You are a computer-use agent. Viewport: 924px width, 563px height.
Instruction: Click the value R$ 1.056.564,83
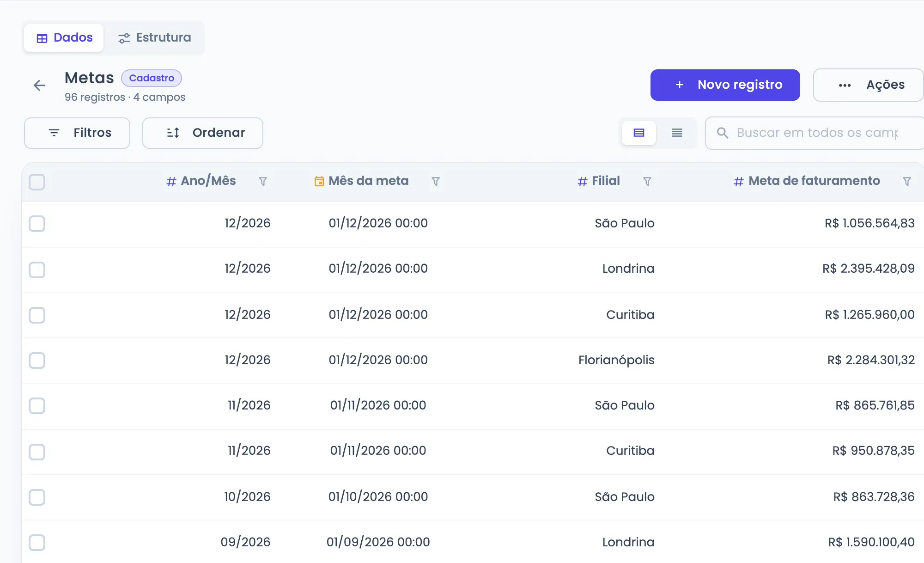pyautogui.click(x=869, y=223)
